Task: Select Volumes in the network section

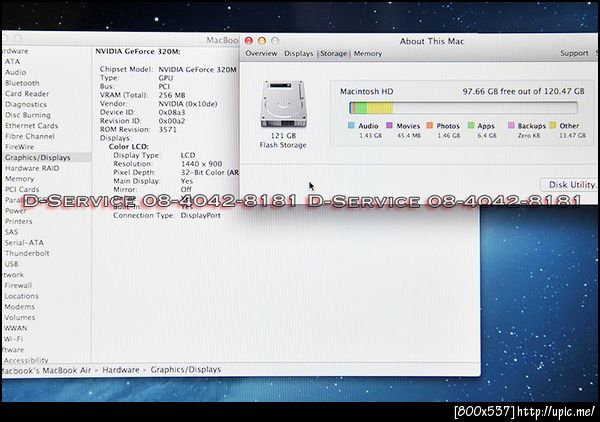Action: (x=20, y=318)
